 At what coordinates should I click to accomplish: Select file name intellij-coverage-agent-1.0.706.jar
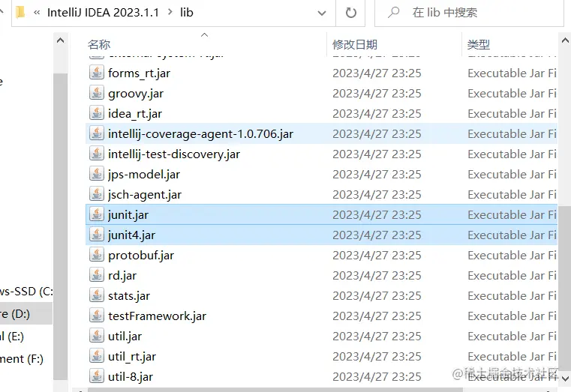(x=200, y=134)
